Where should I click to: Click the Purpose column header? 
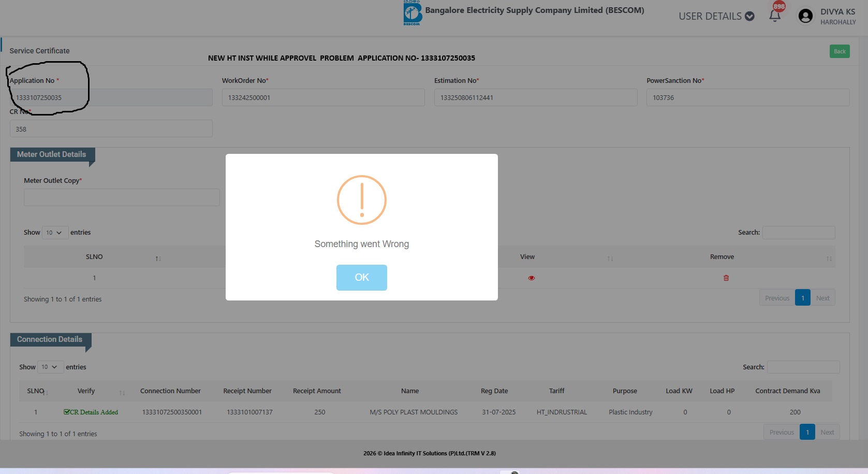pos(625,391)
